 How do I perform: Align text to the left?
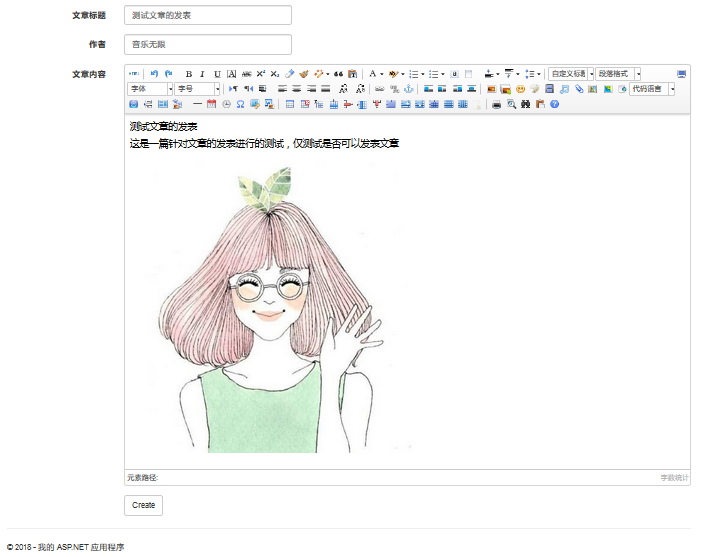tap(282, 89)
